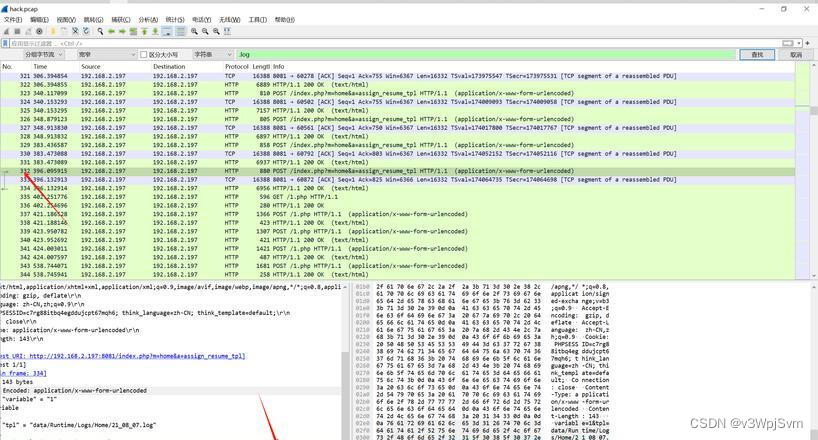Click the packet list vertical scrollbar
This screenshot has height=440, width=818.
click(814, 171)
